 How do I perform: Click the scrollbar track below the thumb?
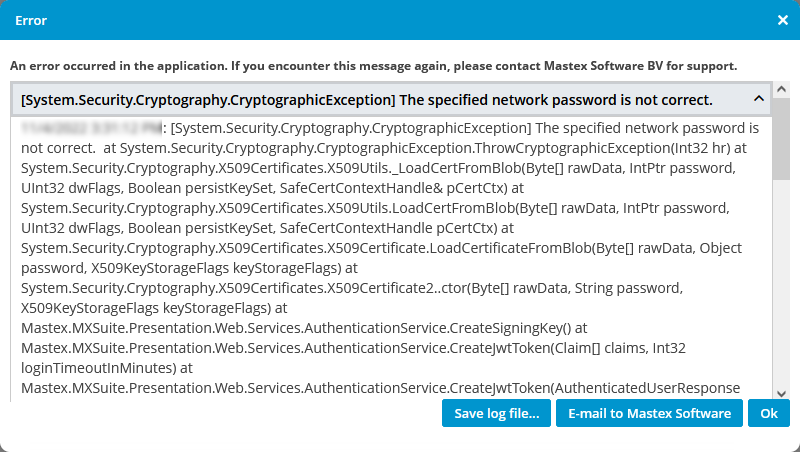[781, 300]
